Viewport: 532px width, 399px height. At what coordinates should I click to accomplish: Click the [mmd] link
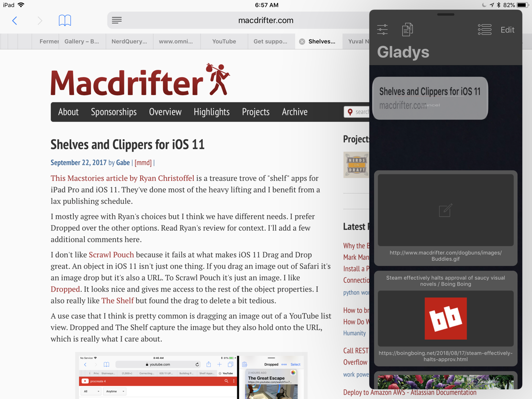[143, 163]
